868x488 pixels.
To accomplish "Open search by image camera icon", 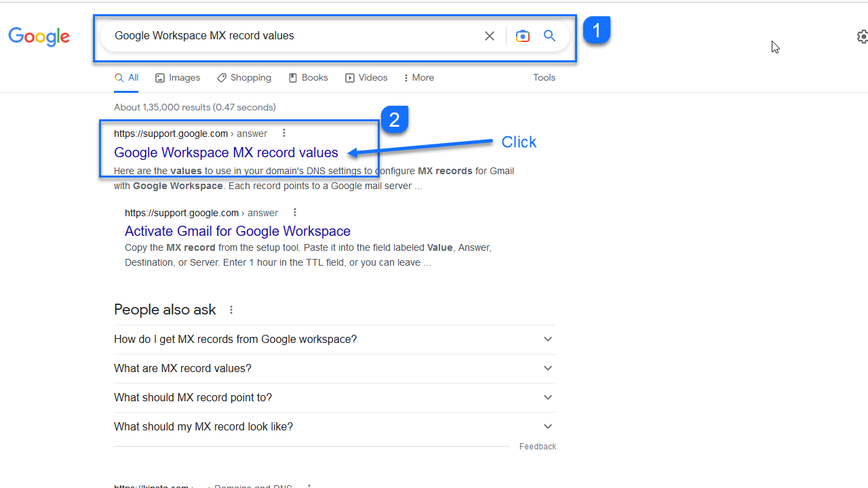I will pyautogui.click(x=522, y=36).
